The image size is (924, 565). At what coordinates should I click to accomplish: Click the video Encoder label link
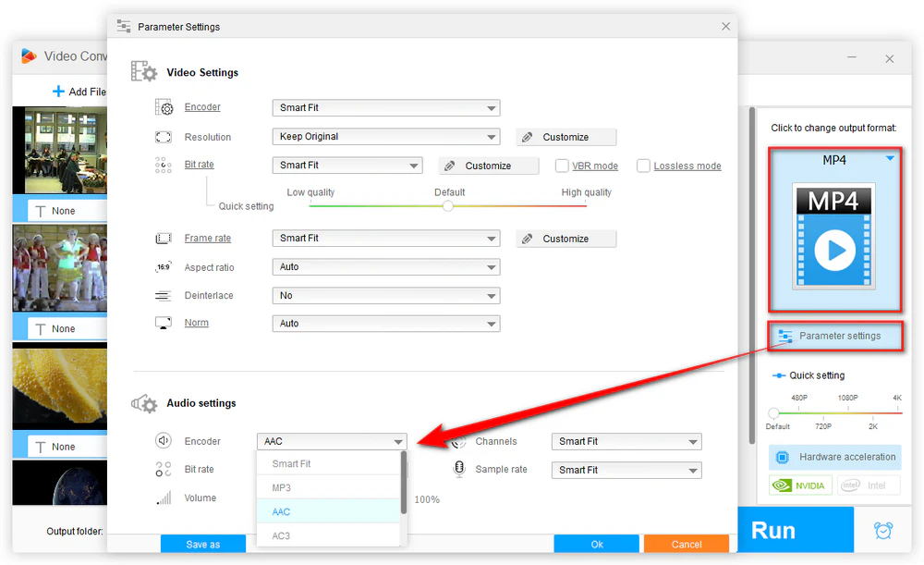click(x=202, y=106)
